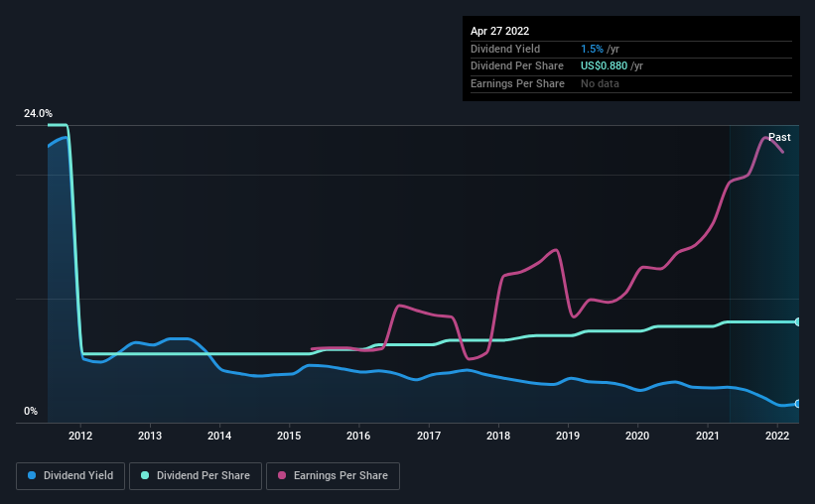This screenshot has height=504, width=815.
Task: Click the teal endpoint marker on Dividend Per Share line
Action: [x=798, y=322]
